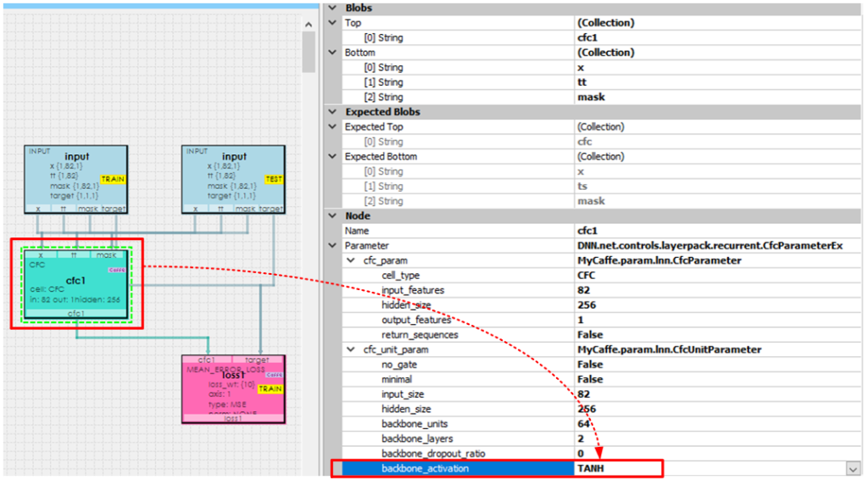Click the scroll up arrow of diagram
This screenshot has width=868, height=480.
(309, 25)
